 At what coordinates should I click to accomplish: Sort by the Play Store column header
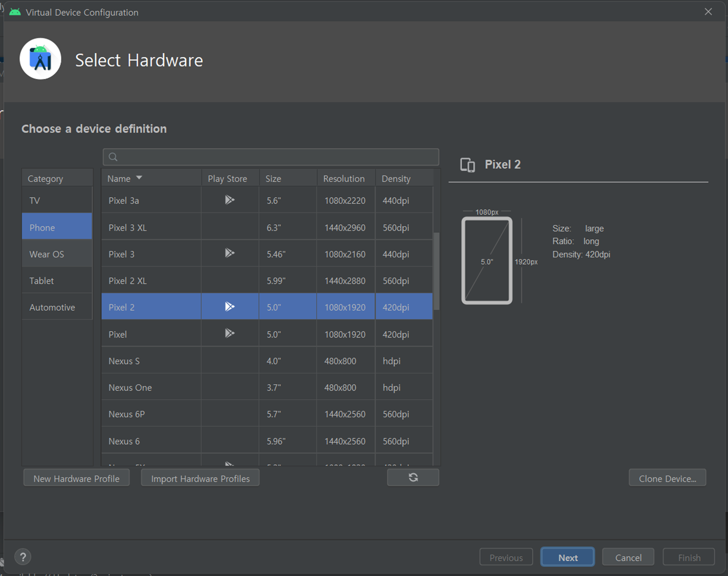pyautogui.click(x=230, y=178)
